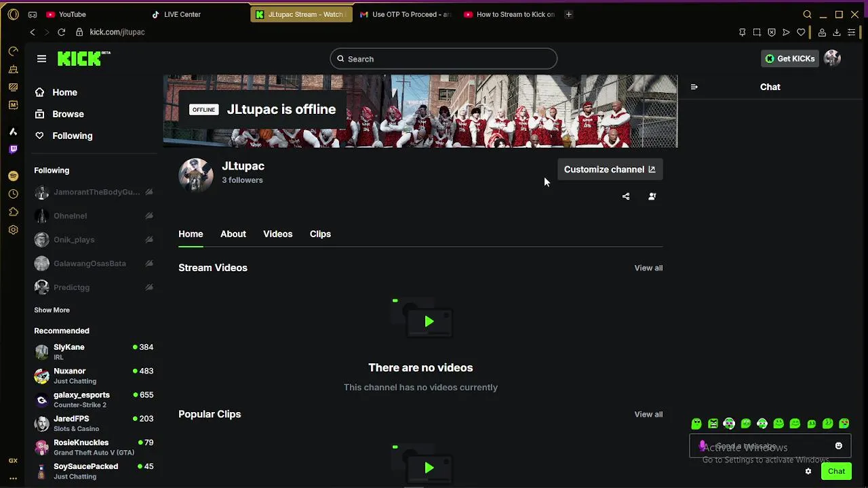Open the sidebar three-dots more menu
This screenshot has height=488, width=868.
[x=13, y=478]
